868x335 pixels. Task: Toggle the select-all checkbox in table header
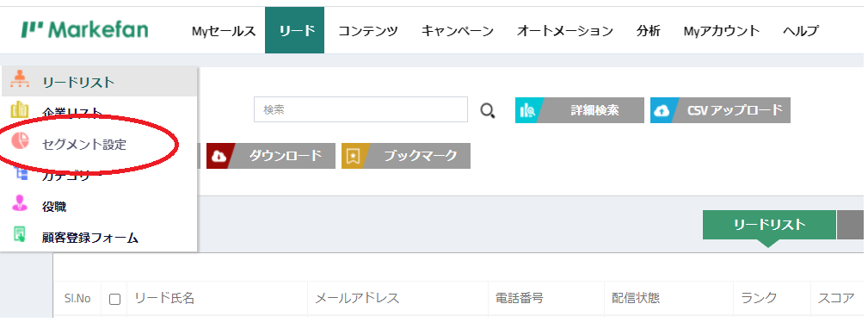114,300
